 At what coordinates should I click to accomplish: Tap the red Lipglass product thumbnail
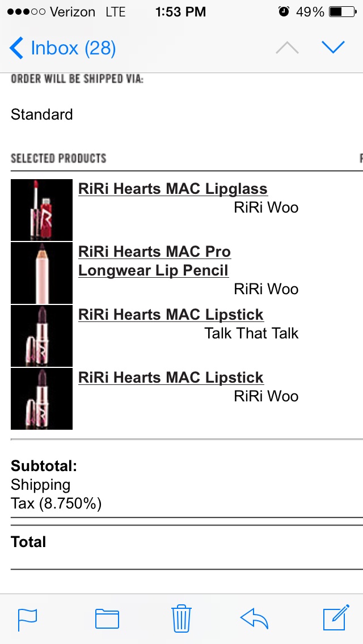(41, 210)
